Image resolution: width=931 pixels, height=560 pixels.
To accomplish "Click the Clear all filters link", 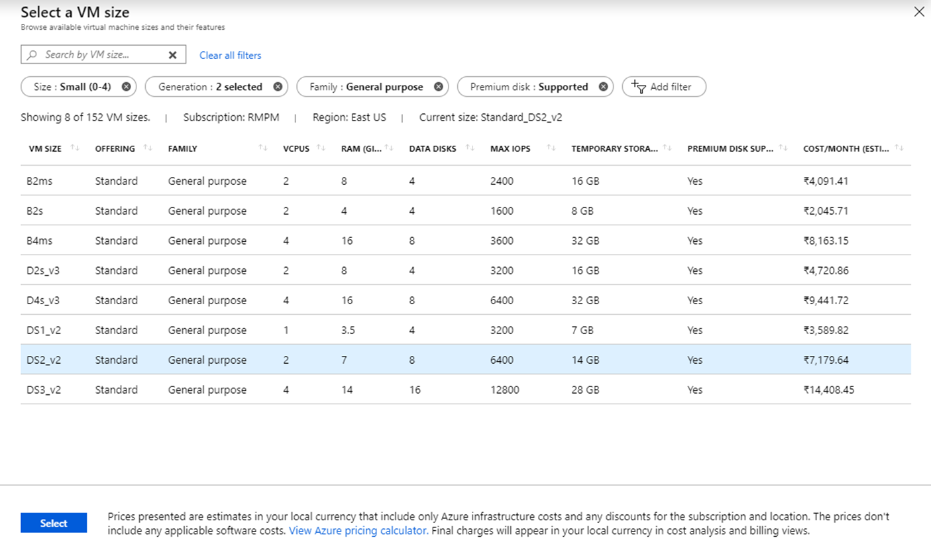I will 230,55.
